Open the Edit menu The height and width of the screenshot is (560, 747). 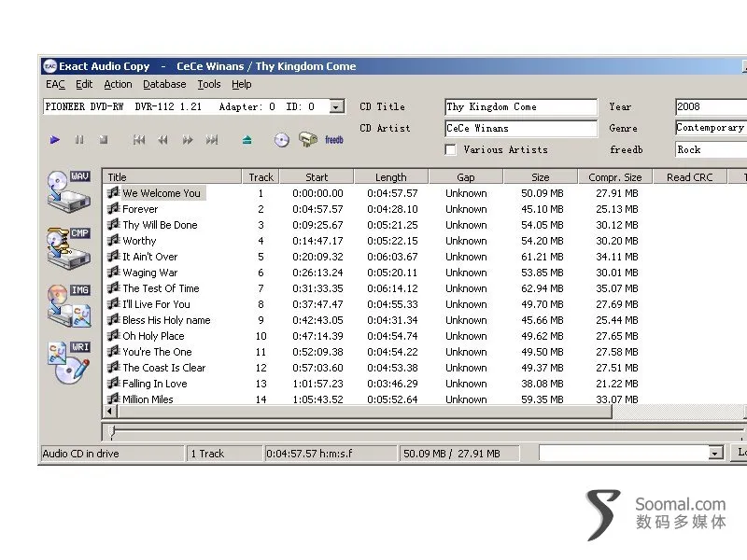[84, 84]
